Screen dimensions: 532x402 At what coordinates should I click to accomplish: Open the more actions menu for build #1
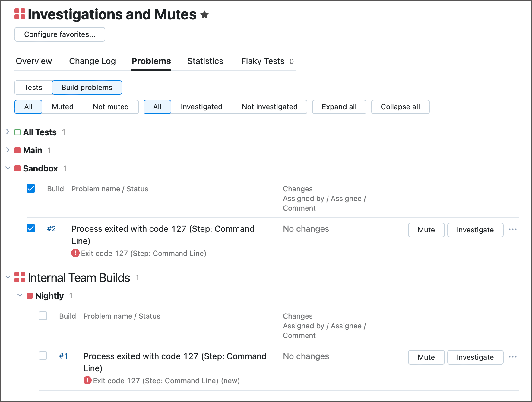pyautogui.click(x=512, y=357)
